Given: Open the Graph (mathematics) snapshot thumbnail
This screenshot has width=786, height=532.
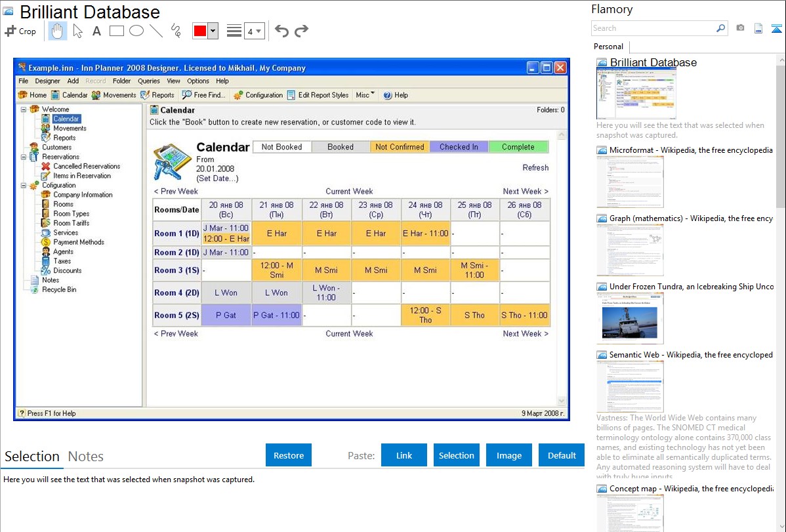Looking at the screenshot, I should [x=630, y=250].
